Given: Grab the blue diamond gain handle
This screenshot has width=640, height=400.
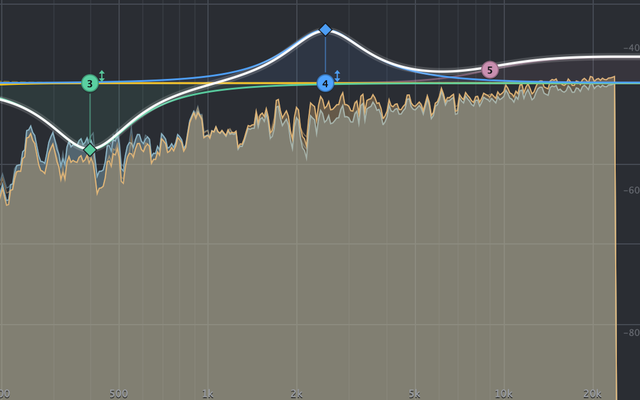Looking at the screenshot, I should 325,29.
